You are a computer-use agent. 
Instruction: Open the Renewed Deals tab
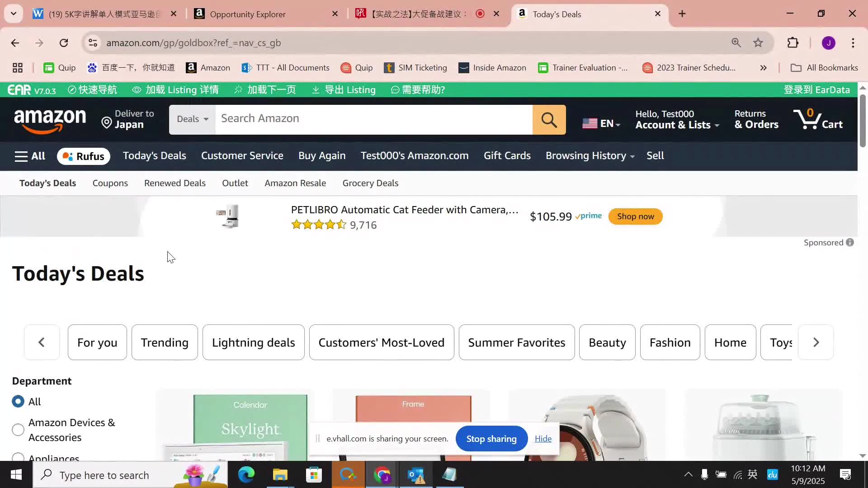[x=175, y=183]
